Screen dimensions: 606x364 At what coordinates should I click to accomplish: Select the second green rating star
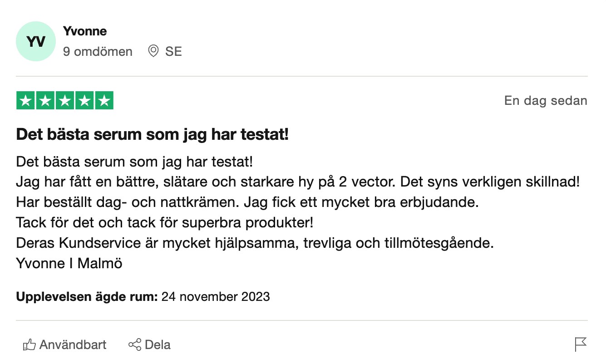click(x=45, y=101)
